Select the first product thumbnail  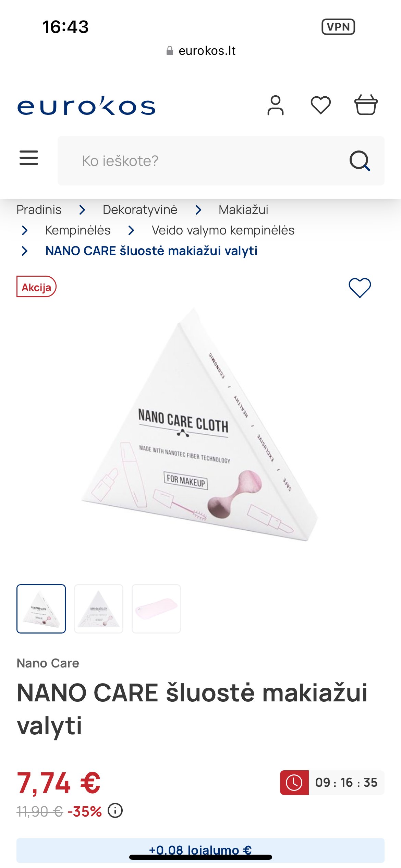(41, 609)
